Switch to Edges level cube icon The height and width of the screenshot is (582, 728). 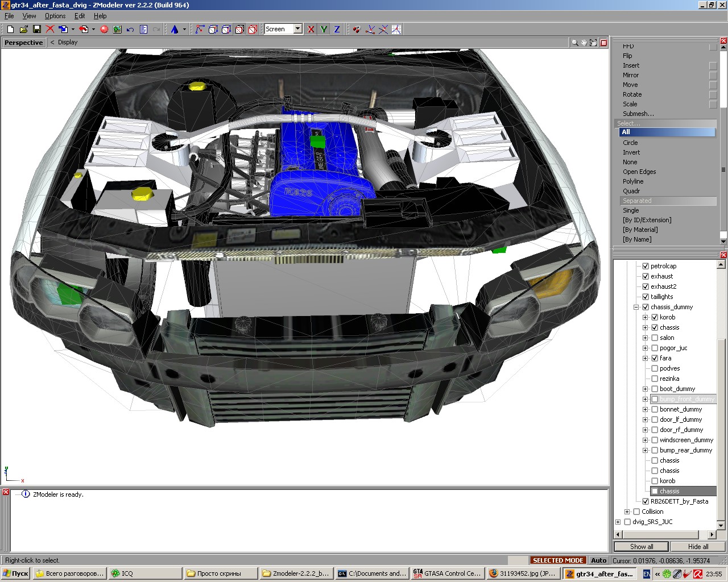point(213,29)
